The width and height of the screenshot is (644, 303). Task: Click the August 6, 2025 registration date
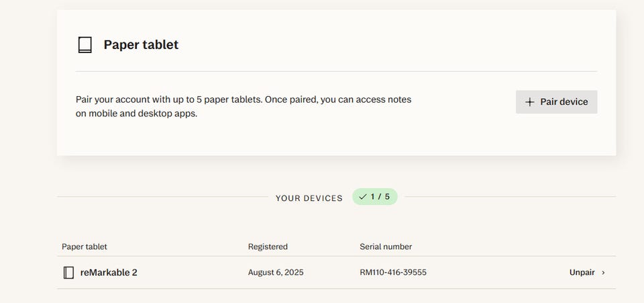(276, 273)
